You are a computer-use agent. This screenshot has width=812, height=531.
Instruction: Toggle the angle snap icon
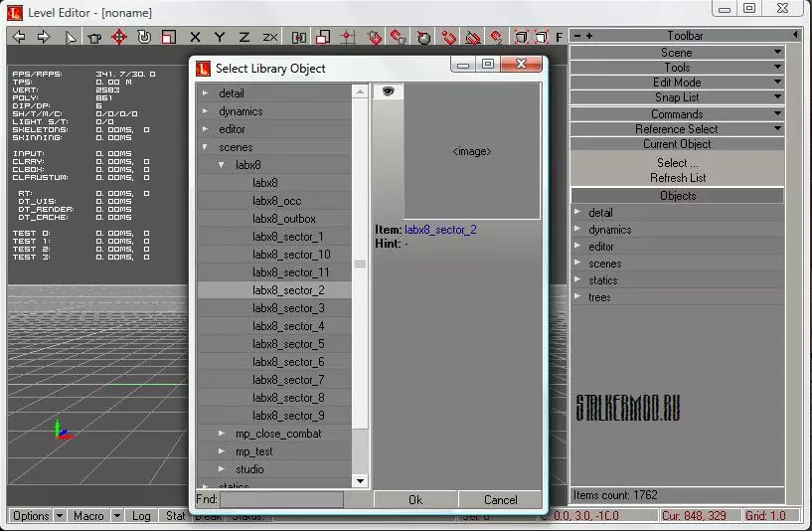coord(472,38)
